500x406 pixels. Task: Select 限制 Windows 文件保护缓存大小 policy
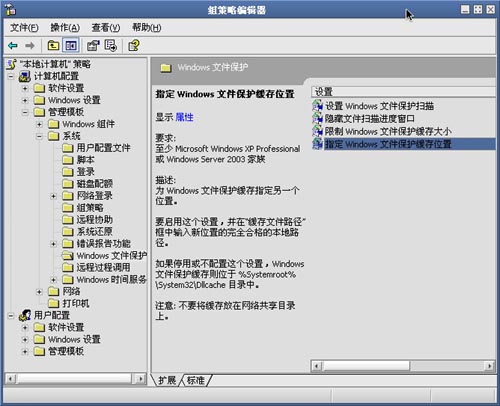pos(388,131)
